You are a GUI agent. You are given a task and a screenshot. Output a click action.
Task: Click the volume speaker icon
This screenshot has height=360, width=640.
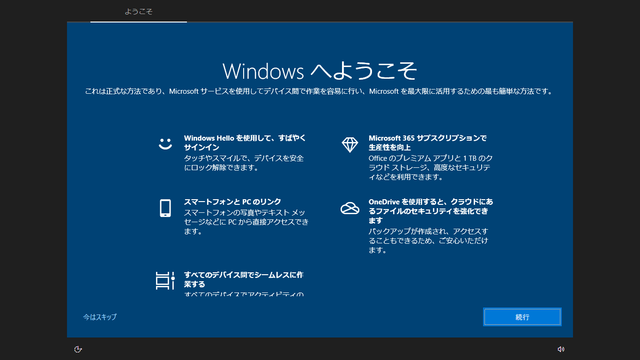[x=561, y=349]
